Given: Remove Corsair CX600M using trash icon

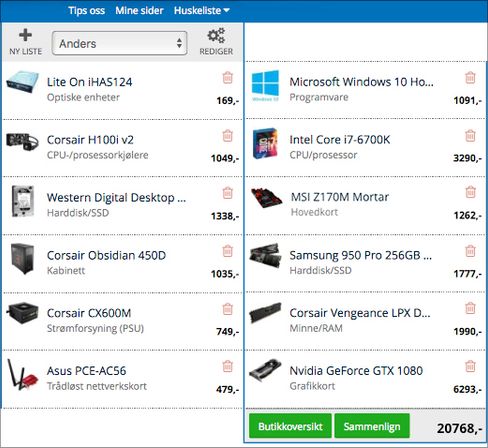Looking at the screenshot, I should click(x=228, y=309).
